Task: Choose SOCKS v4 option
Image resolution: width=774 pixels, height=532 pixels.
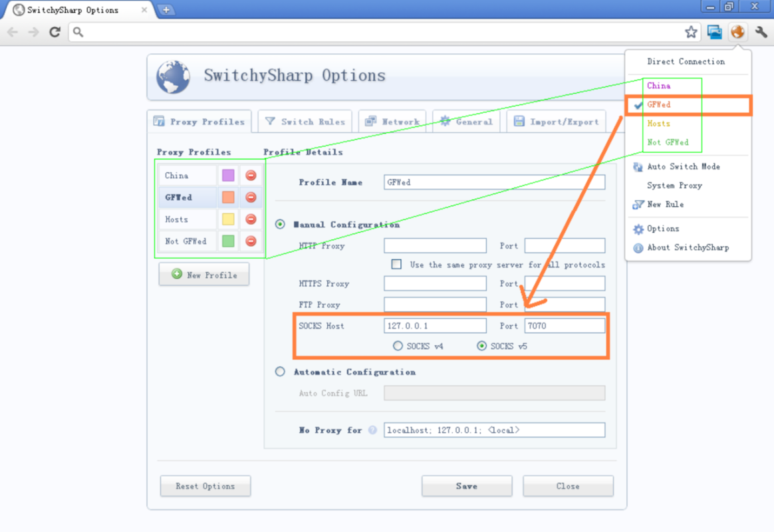Action: pyautogui.click(x=398, y=346)
